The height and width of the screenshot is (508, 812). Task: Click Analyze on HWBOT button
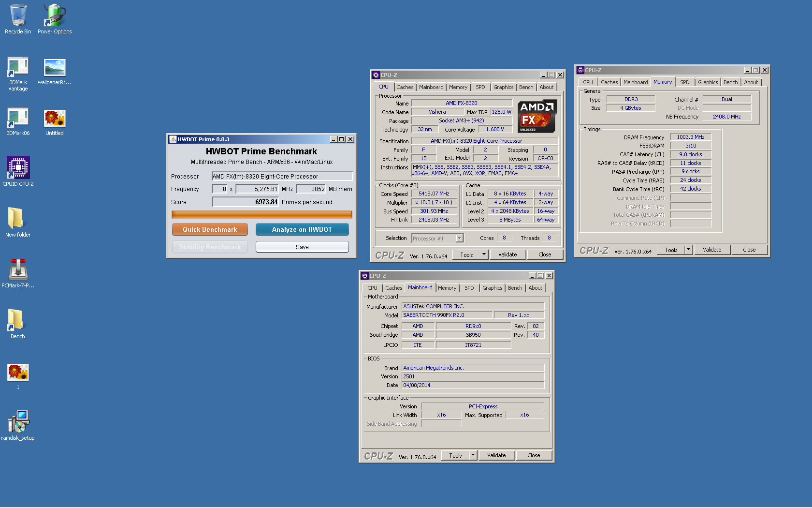click(x=302, y=229)
